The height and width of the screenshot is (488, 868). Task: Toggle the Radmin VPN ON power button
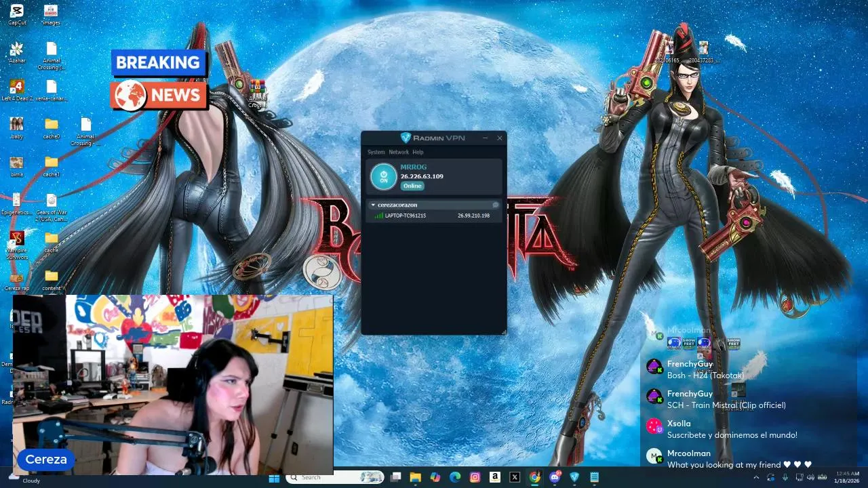tap(383, 177)
